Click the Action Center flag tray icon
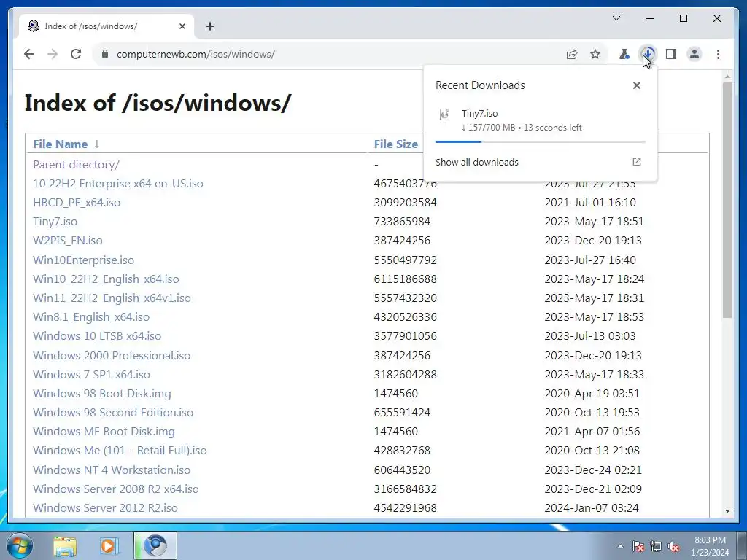This screenshot has width=747, height=560. point(638,547)
